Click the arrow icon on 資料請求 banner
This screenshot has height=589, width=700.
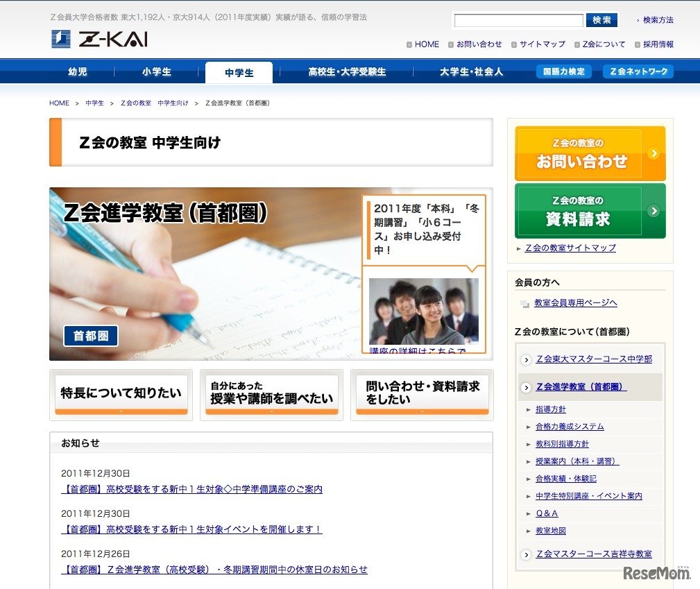click(x=654, y=211)
